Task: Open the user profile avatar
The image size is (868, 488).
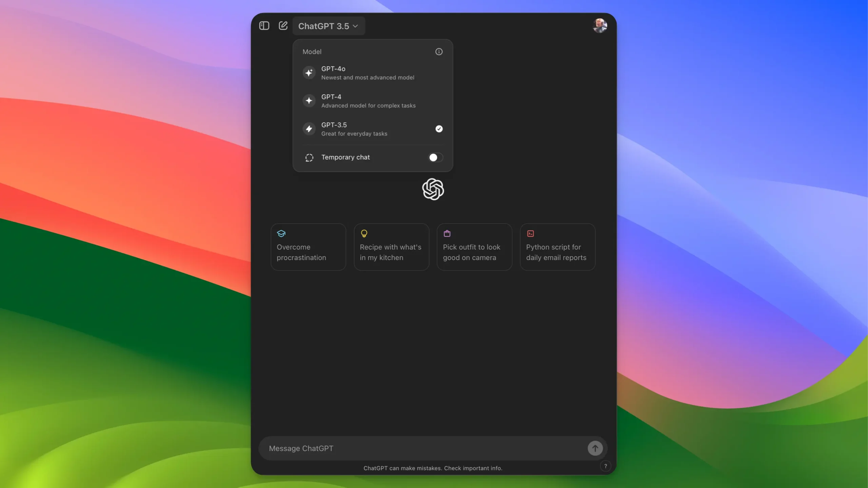Action: click(599, 26)
